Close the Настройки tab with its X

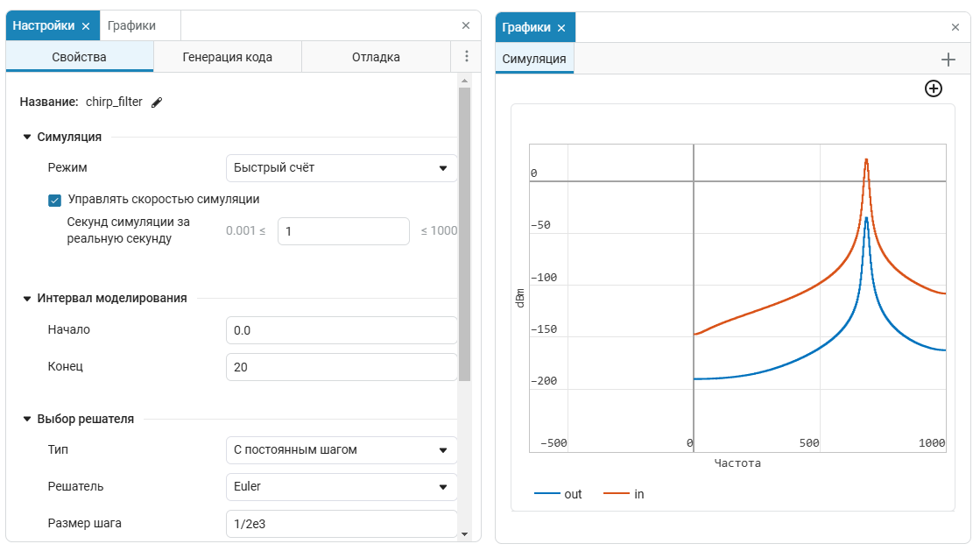pyautogui.click(x=86, y=26)
